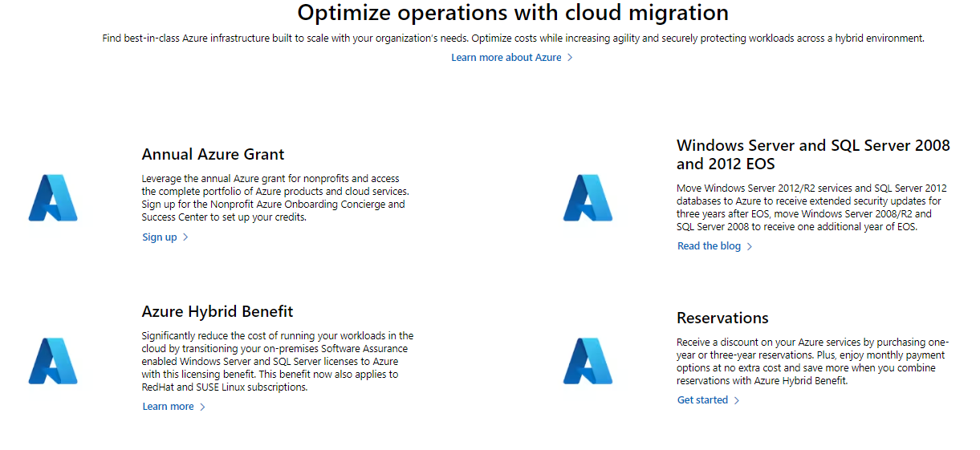This screenshot has height=450, width=980.
Task: Click the Reservations description paragraph about discounts
Action: 812,361
